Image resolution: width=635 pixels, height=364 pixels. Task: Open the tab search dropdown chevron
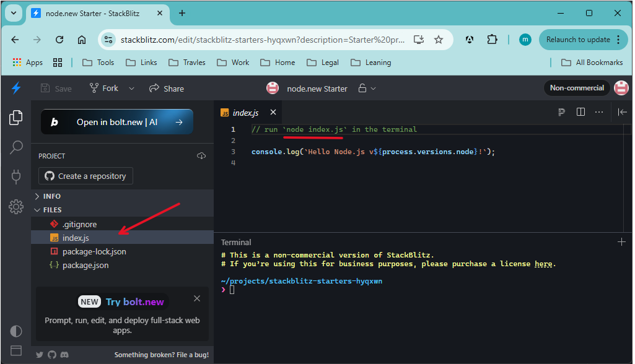tap(14, 13)
